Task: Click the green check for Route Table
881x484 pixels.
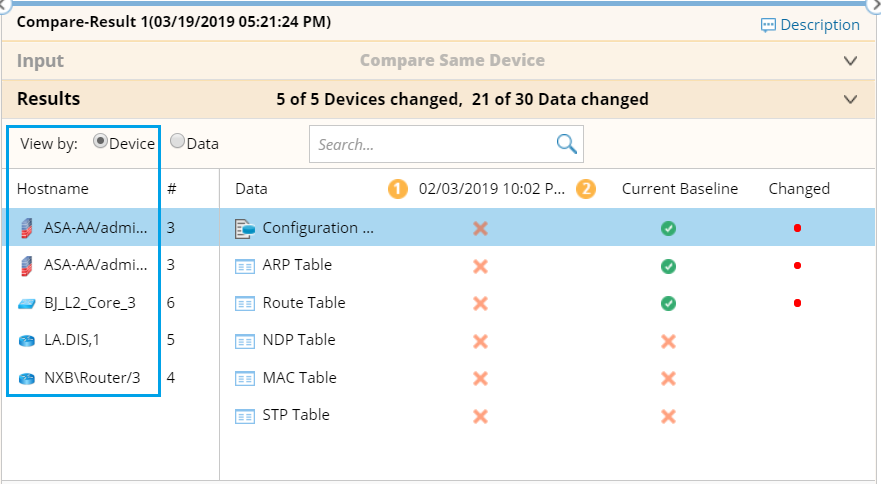Action: click(668, 304)
